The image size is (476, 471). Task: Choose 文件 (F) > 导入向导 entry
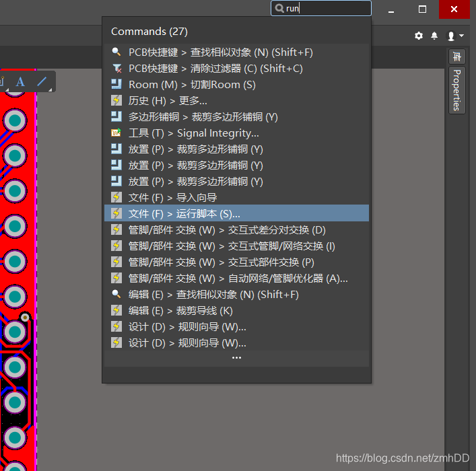coord(236,198)
